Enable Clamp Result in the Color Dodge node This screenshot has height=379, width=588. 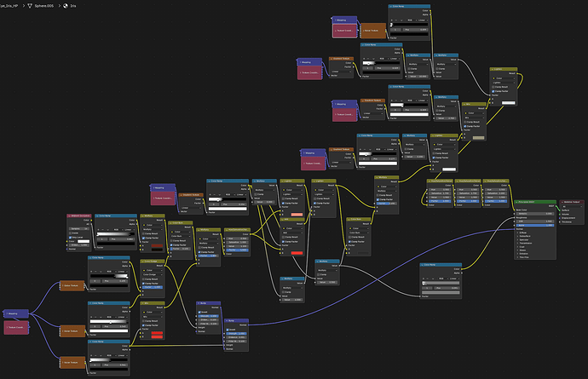pyautogui.click(x=143, y=279)
